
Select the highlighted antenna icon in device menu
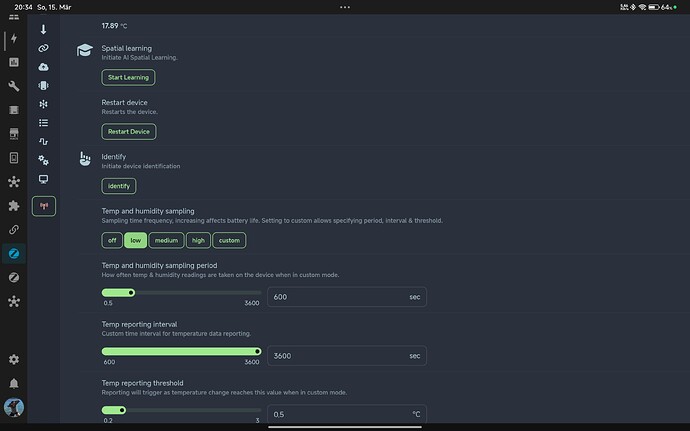click(44, 206)
